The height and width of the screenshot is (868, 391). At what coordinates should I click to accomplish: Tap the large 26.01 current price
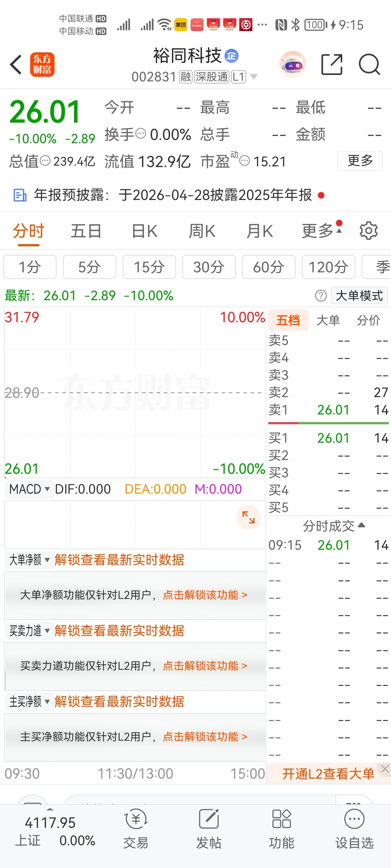(45, 112)
